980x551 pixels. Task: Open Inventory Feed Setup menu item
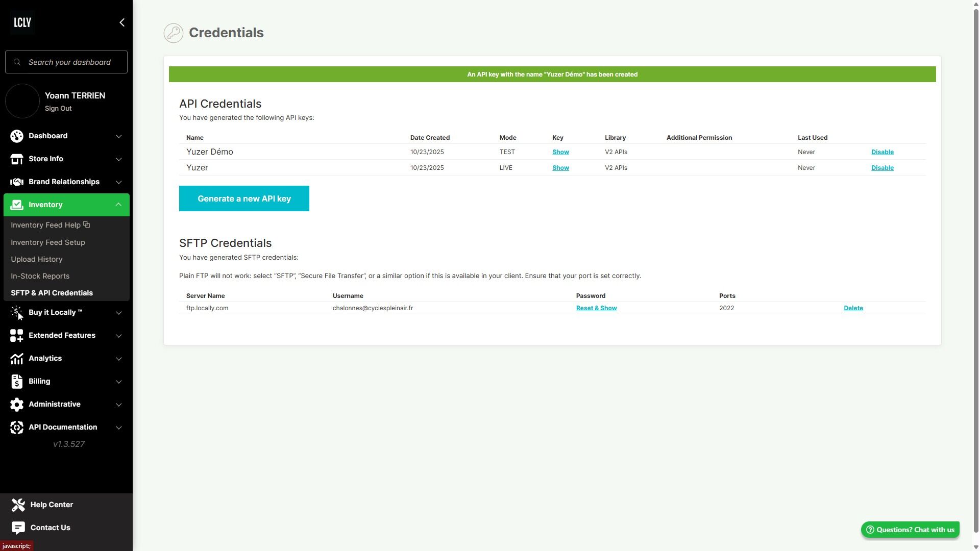[x=48, y=242]
